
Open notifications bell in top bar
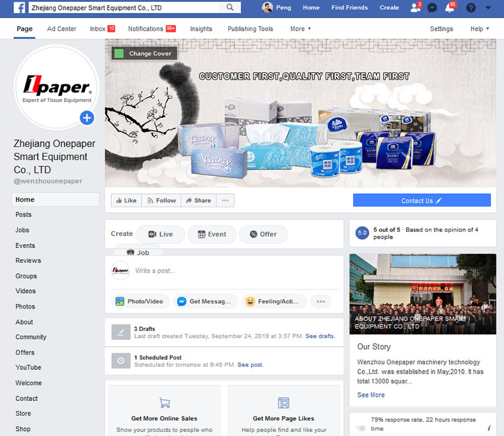pos(450,7)
